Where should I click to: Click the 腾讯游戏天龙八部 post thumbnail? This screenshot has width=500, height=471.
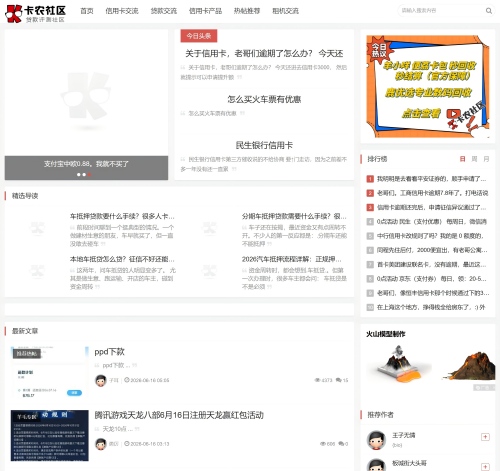click(50, 435)
